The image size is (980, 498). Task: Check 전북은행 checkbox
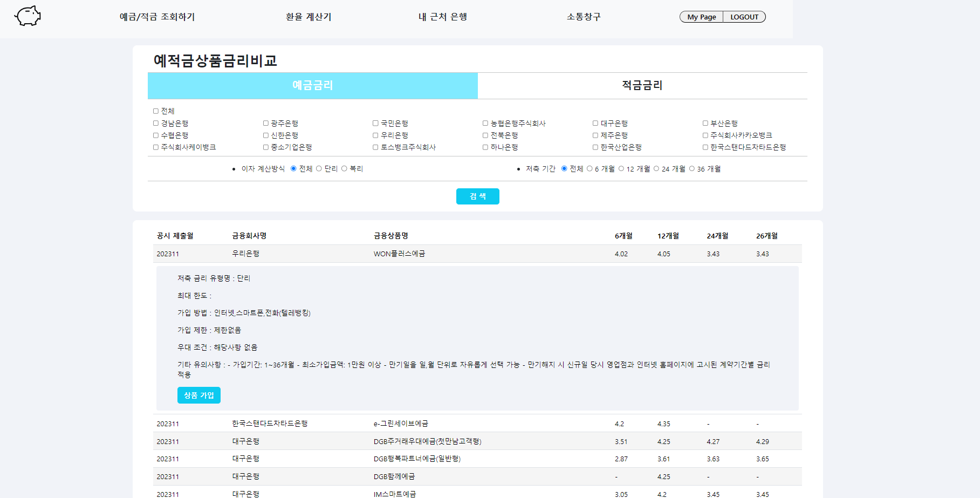485,135
